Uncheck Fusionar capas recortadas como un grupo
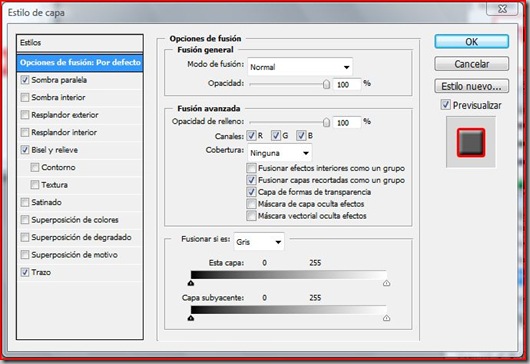This screenshot has width=530, height=364. (x=251, y=180)
